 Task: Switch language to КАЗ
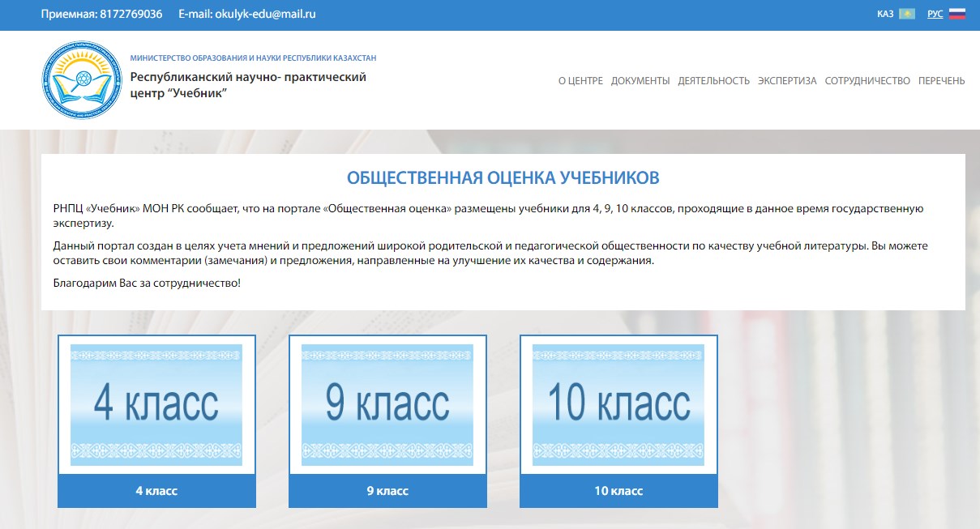click(x=885, y=15)
